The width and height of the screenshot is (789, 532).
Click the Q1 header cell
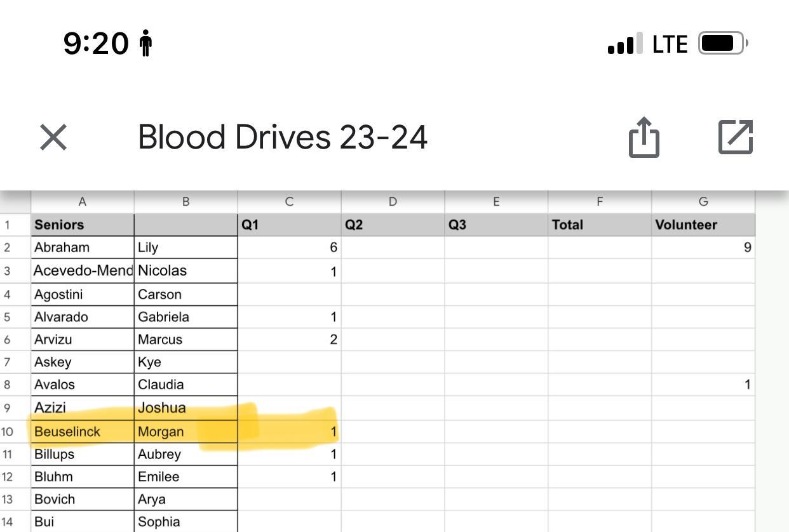point(289,225)
